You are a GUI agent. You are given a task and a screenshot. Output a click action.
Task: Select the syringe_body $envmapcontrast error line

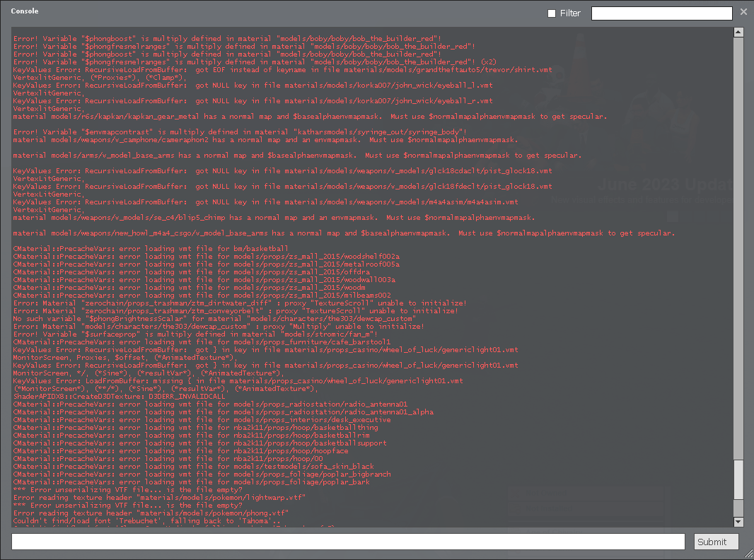pos(240,132)
